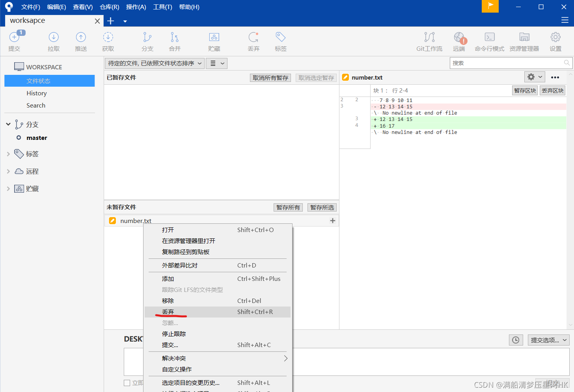Image resolution: width=574 pixels, height=392 pixels.
Task: Open the Git工作流 (Git Flow) toolbar icon
Action: [429, 37]
